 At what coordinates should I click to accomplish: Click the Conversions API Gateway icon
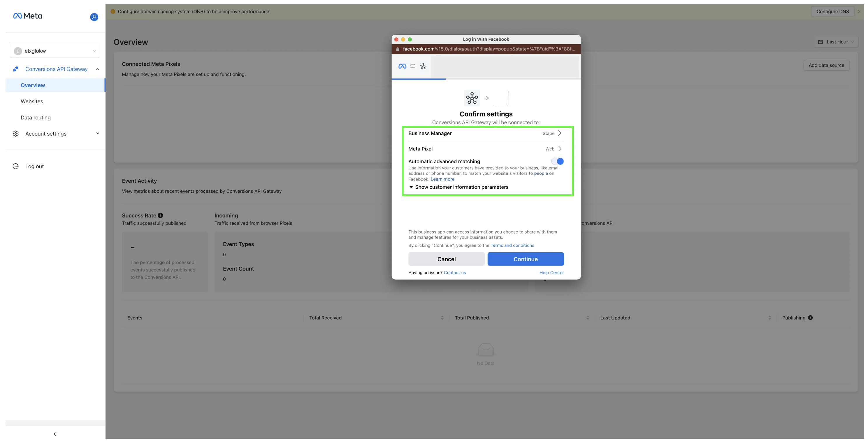coord(16,69)
